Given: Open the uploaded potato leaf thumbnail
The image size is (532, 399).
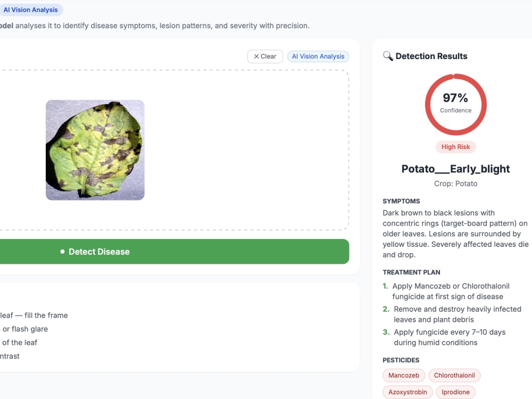Looking at the screenshot, I should click(95, 150).
